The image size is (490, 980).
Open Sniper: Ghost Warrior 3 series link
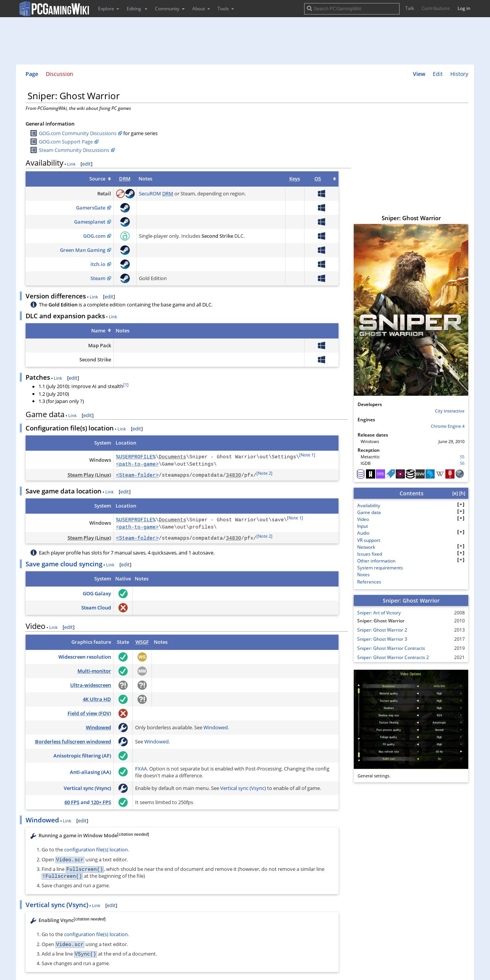382,639
